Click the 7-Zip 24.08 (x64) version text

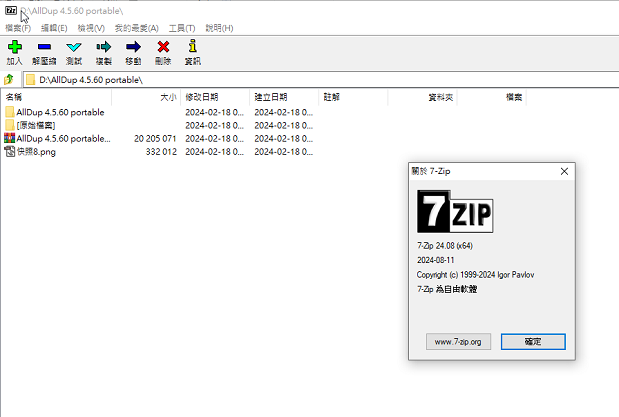pyautogui.click(x=445, y=246)
